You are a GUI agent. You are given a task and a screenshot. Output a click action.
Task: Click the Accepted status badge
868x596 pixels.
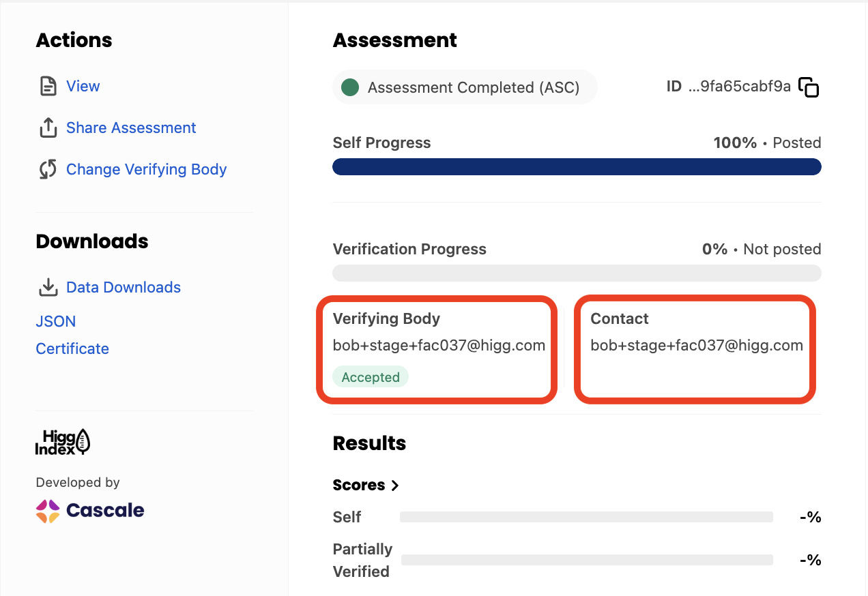pyautogui.click(x=371, y=377)
